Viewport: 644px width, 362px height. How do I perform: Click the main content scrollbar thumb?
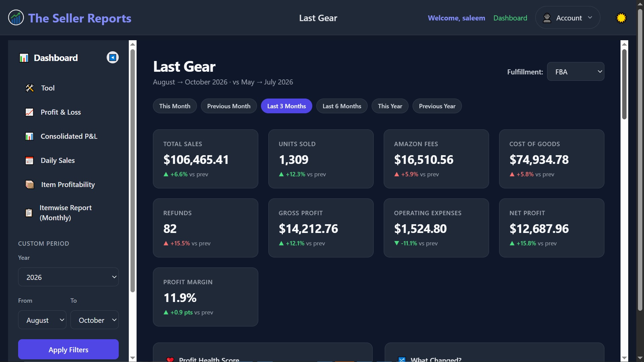624,84
